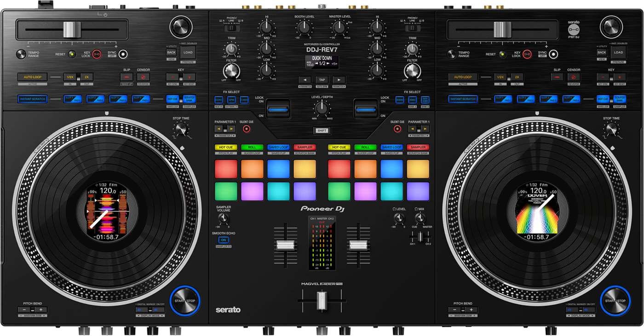Toggle AUTO LOOP on the right deck
This screenshot has height=336, width=644.
point(463,77)
